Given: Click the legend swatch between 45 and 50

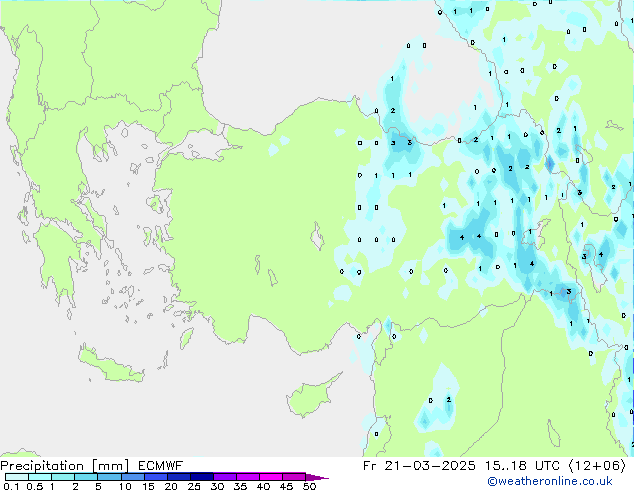Looking at the screenshot, I should click(294, 477).
